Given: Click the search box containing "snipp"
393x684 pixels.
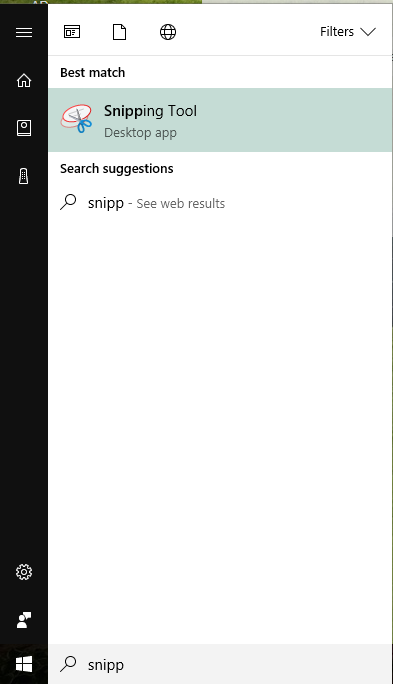Looking at the screenshot, I should 220,664.
